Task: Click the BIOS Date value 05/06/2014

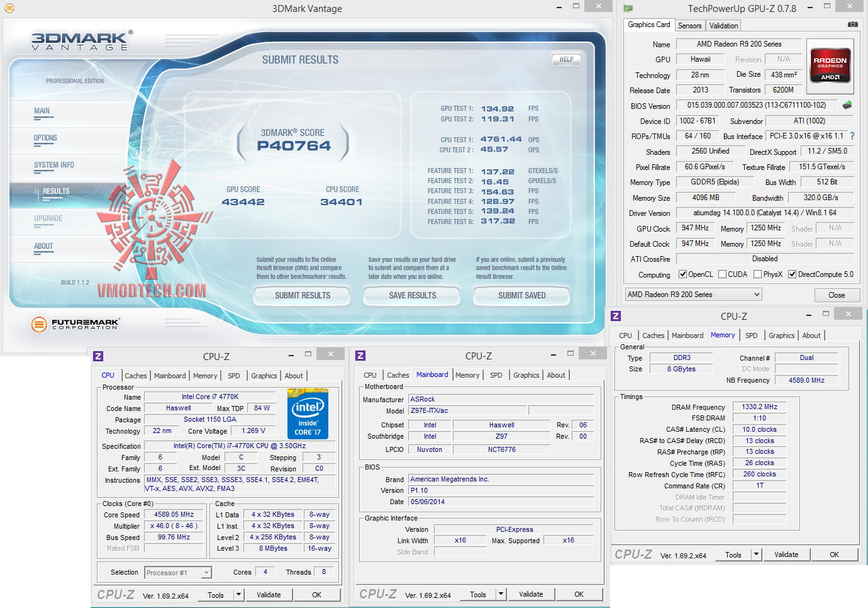Action: (x=501, y=502)
